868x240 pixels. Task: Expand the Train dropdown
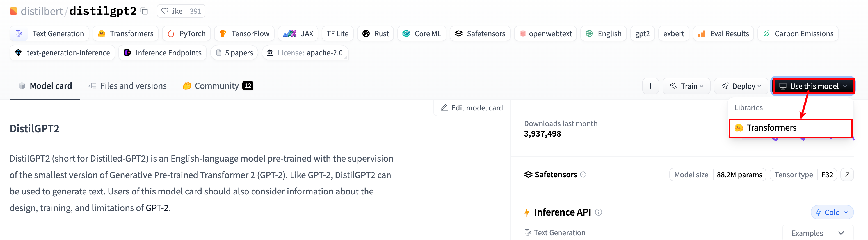[686, 86]
